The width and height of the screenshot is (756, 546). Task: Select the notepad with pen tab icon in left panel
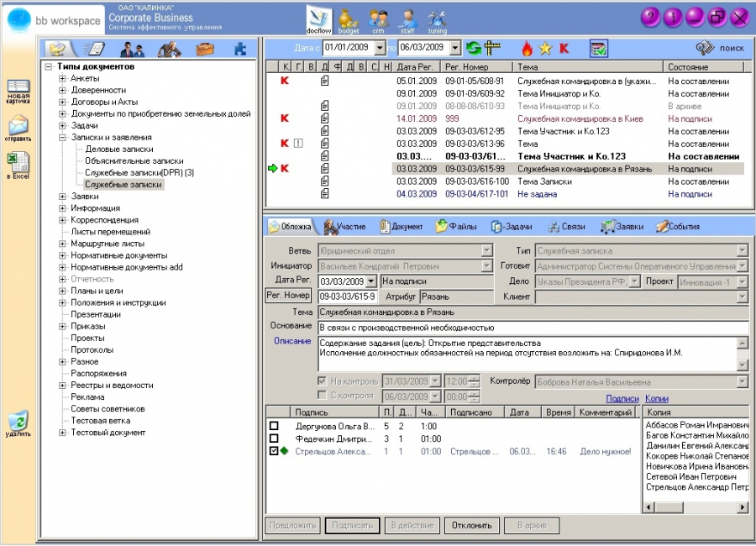pos(93,50)
